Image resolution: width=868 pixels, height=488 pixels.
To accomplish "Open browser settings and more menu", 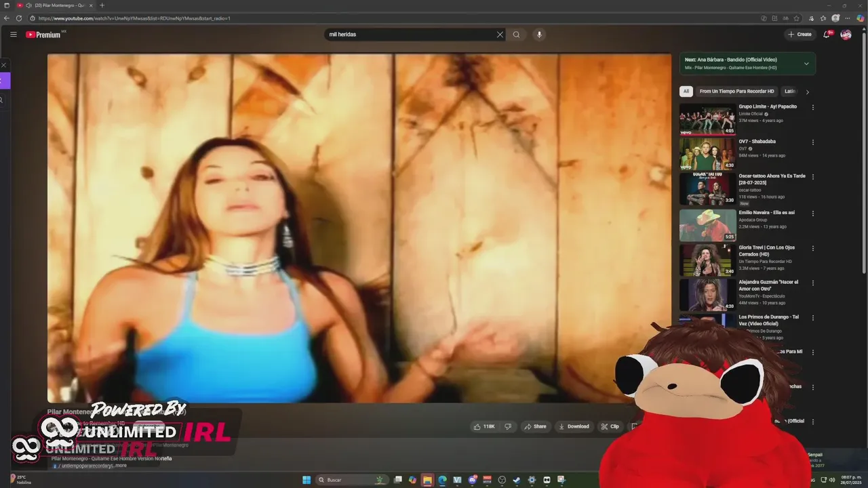I will tap(848, 18).
